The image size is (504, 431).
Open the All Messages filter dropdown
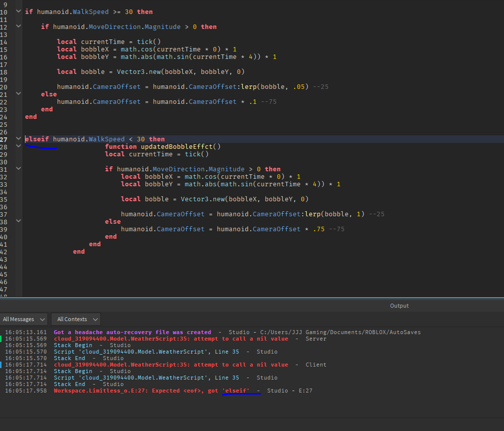coord(24,319)
